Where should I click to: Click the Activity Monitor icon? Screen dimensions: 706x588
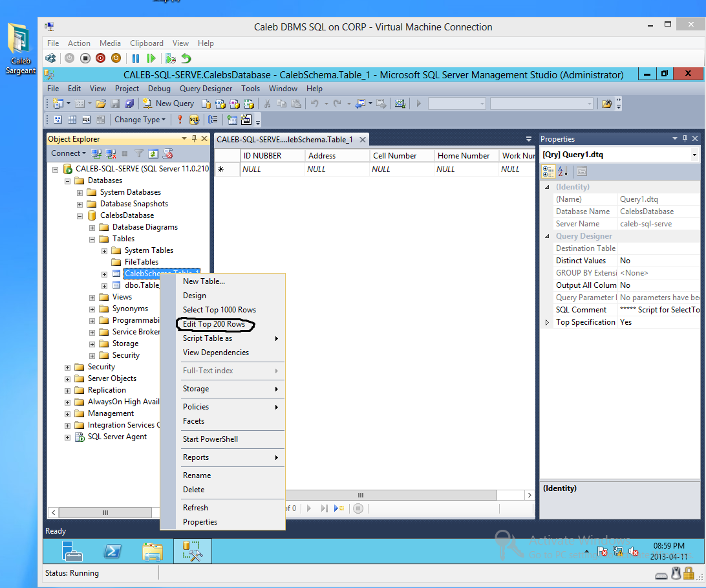click(400, 103)
